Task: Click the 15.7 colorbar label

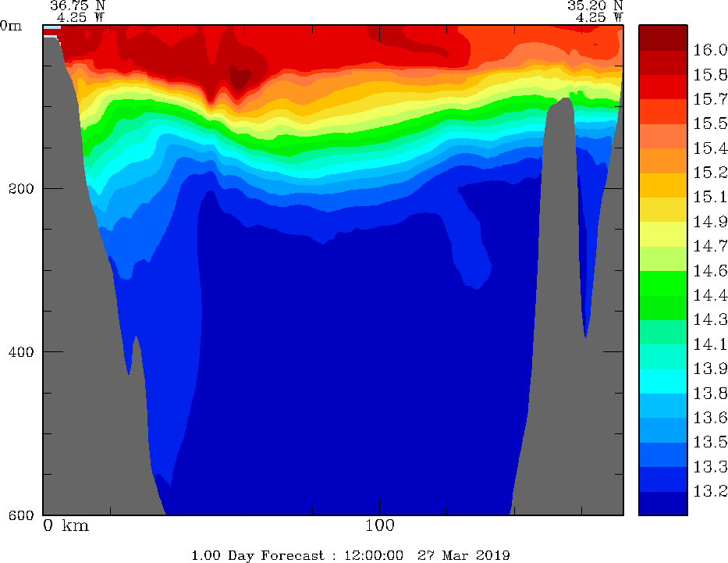Action: pyautogui.click(x=710, y=98)
